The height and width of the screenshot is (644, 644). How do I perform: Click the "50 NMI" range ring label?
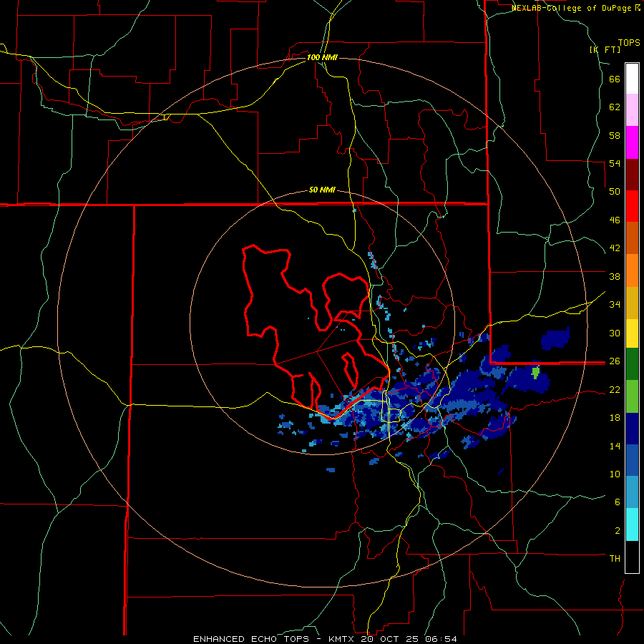[322, 190]
